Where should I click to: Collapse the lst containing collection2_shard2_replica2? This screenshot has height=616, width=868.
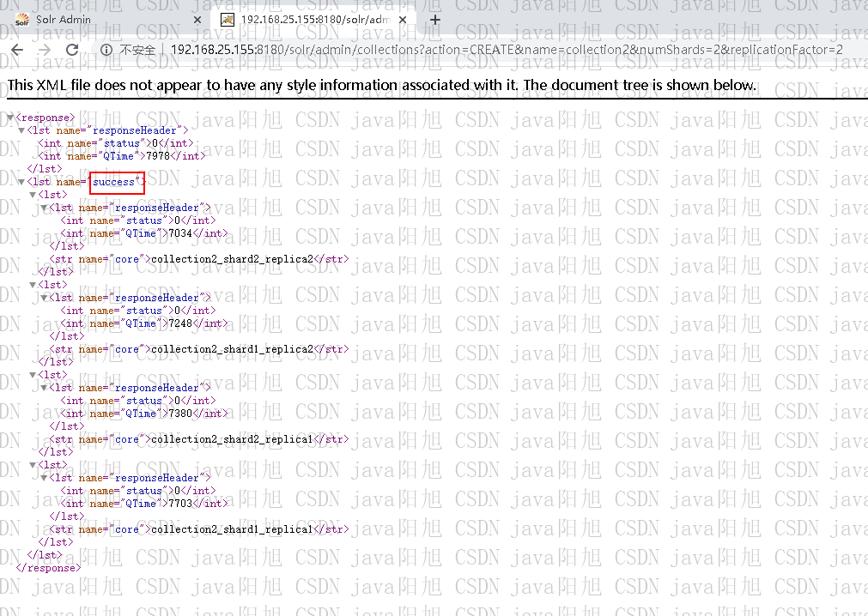[x=33, y=195]
